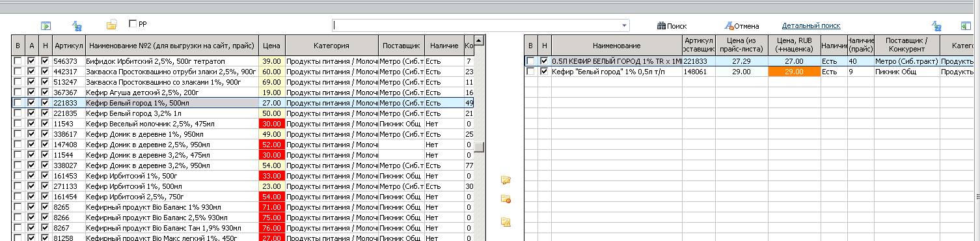Click the Цена (из прайс-листа) column header
The height and width of the screenshot is (241, 980).
[x=742, y=46]
